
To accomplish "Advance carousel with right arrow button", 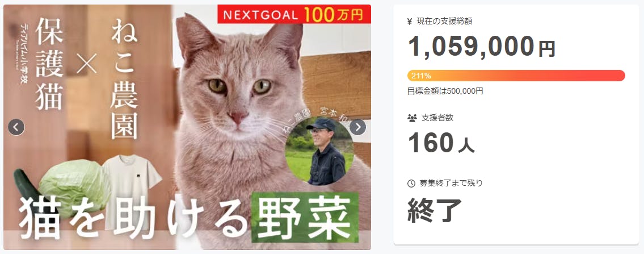I will tap(357, 127).
